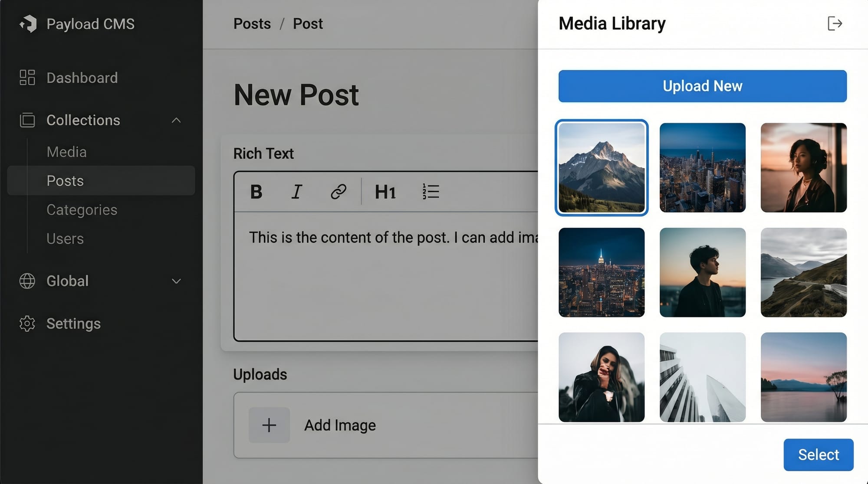Confirm with the Select button

pyautogui.click(x=818, y=455)
